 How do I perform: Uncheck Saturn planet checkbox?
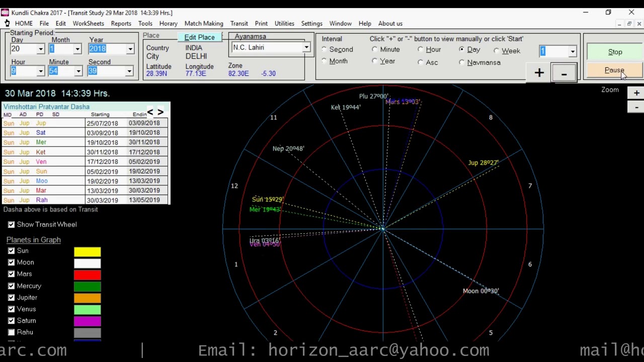click(x=11, y=320)
